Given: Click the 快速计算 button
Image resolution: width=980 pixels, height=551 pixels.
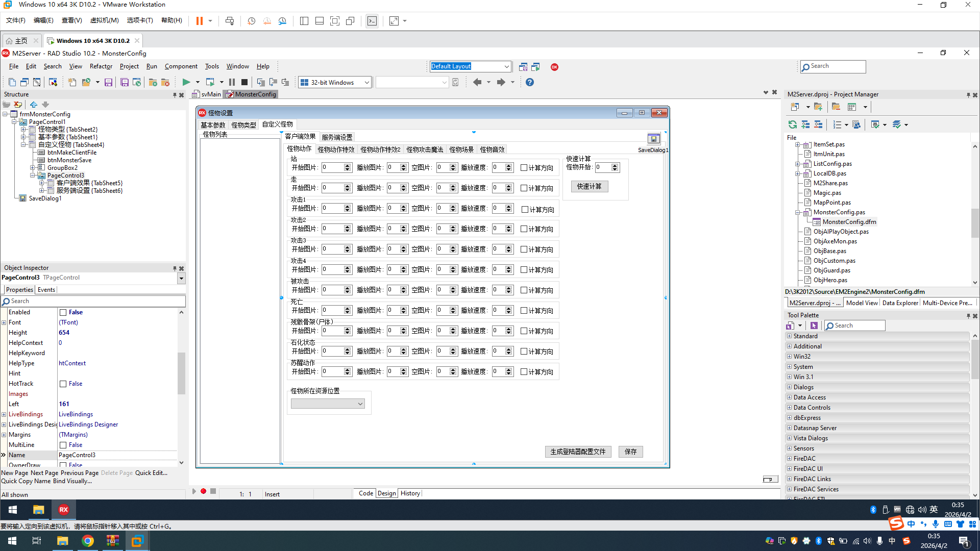Looking at the screenshot, I should pyautogui.click(x=589, y=187).
